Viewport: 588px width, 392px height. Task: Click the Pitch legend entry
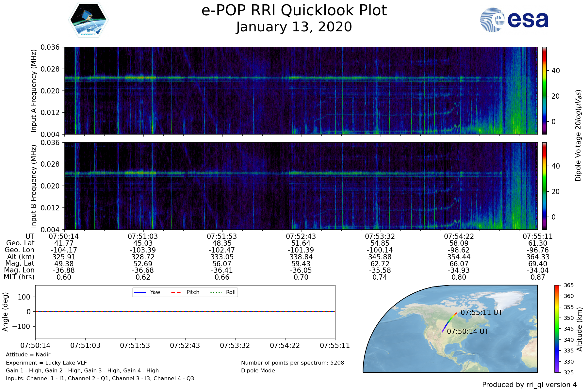click(186, 292)
